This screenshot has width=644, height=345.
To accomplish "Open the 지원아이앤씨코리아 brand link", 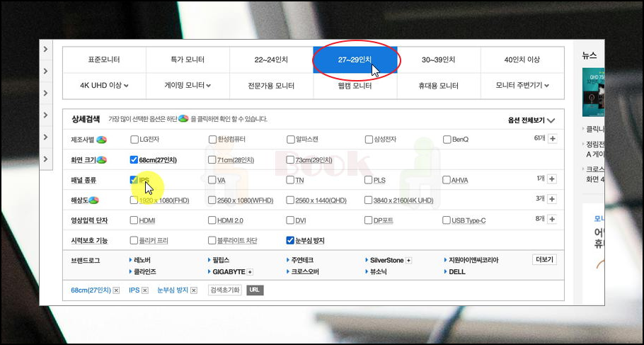I will [x=473, y=260].
